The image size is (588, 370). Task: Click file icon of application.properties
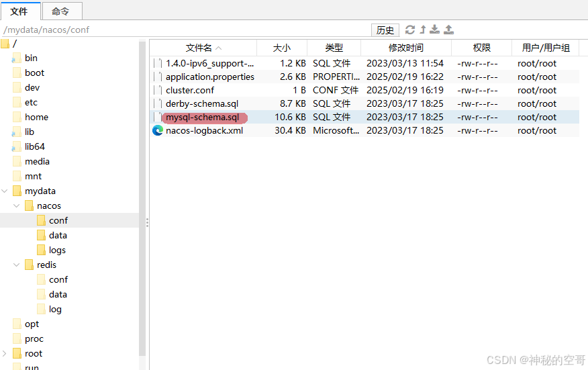pos(158,77)
